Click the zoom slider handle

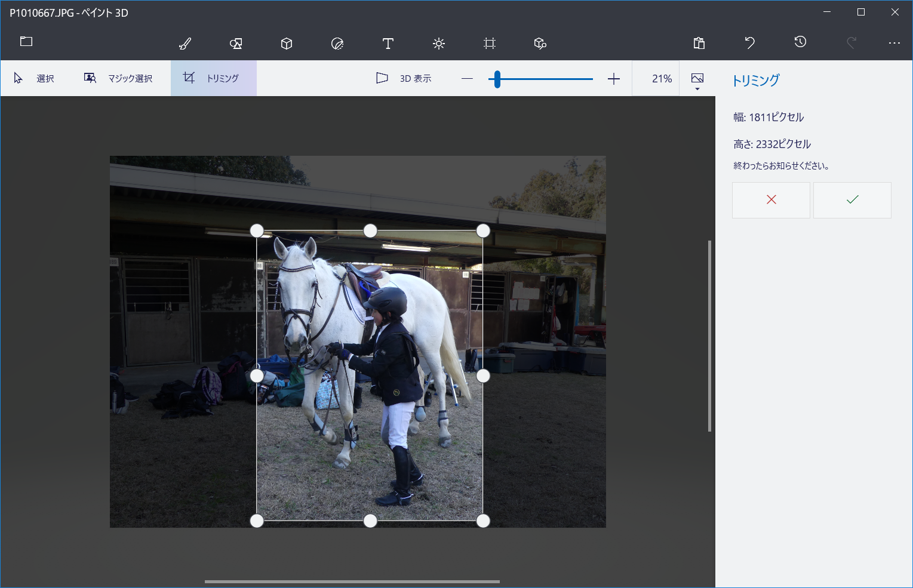tap(497, 79)
